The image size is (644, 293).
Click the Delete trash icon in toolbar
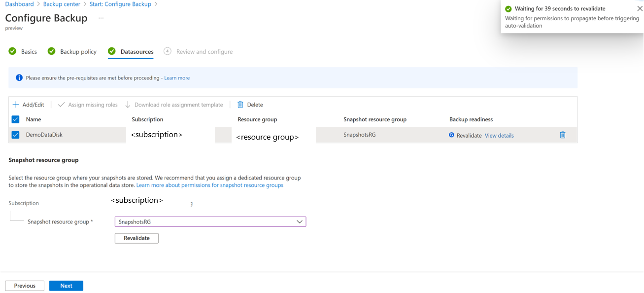(x=240, y=105)
